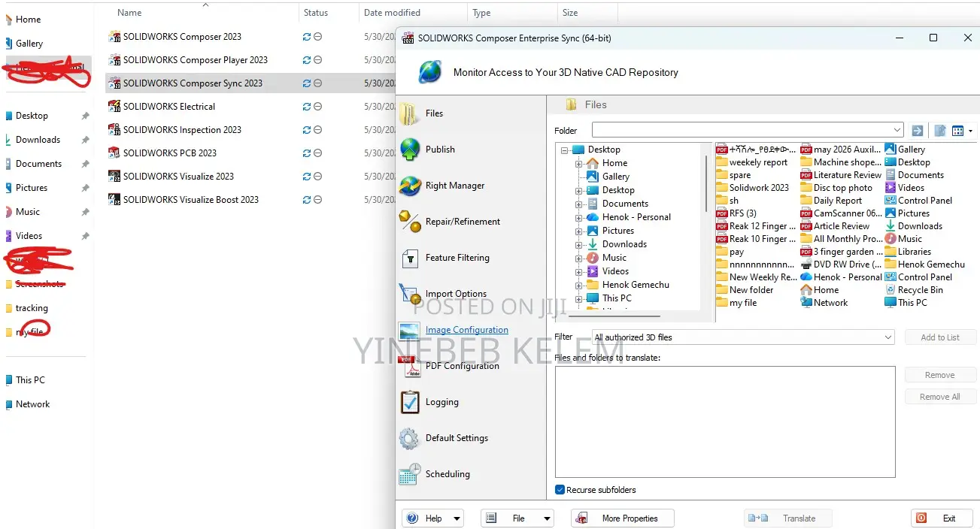Click the view layout icon in Files toolbar
Viewport: 980px width, 529px height.
(958, 131)
